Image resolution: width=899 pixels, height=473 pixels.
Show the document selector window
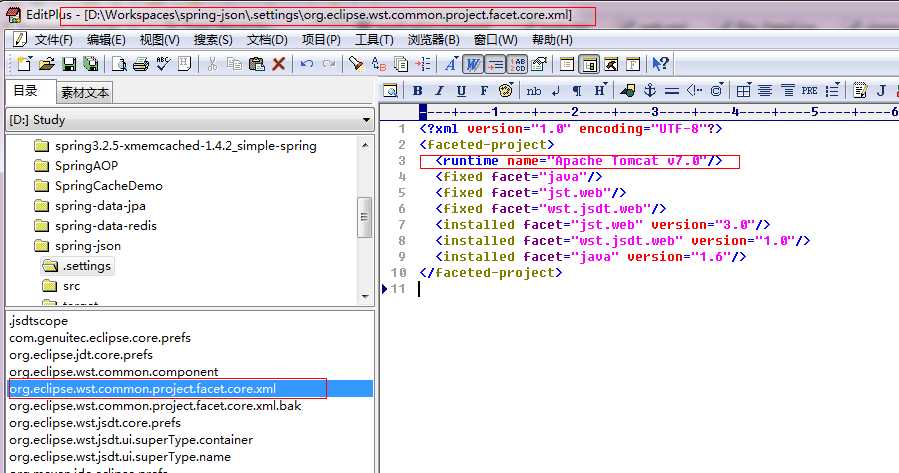point(611,64)
